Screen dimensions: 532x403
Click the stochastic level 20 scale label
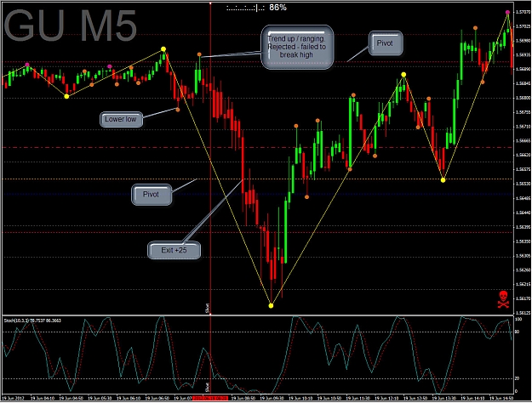[518, 378]
